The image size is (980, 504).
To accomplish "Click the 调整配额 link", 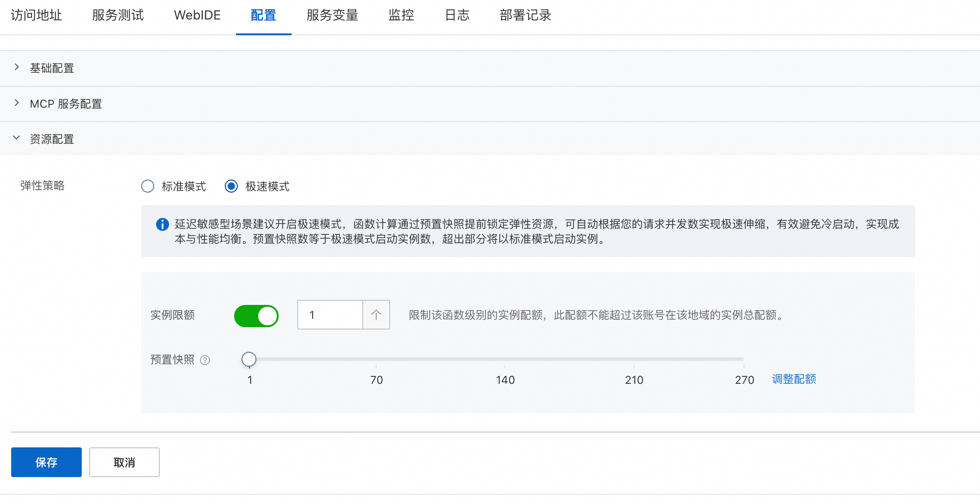I will click(794, 379).
